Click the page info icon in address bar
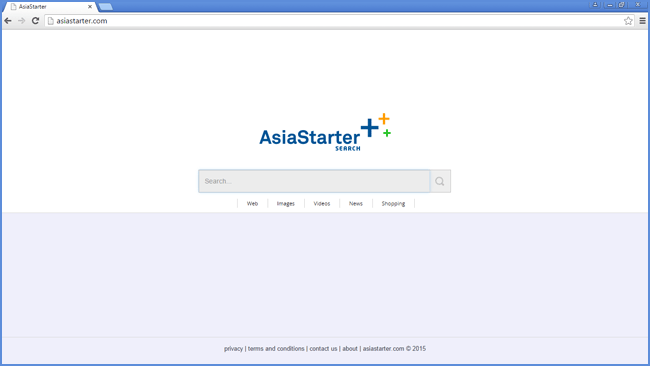The image size is (650, 366). (51, 21)
